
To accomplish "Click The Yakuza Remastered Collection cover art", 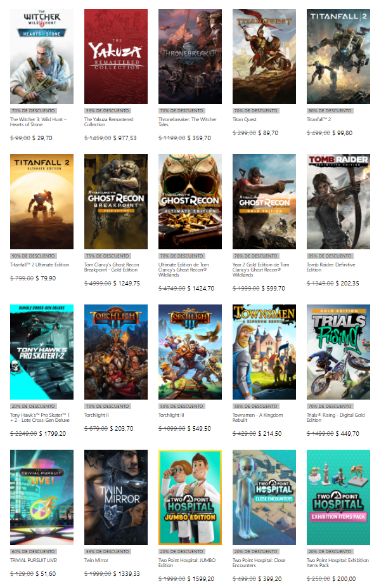I will click(116, 56).
